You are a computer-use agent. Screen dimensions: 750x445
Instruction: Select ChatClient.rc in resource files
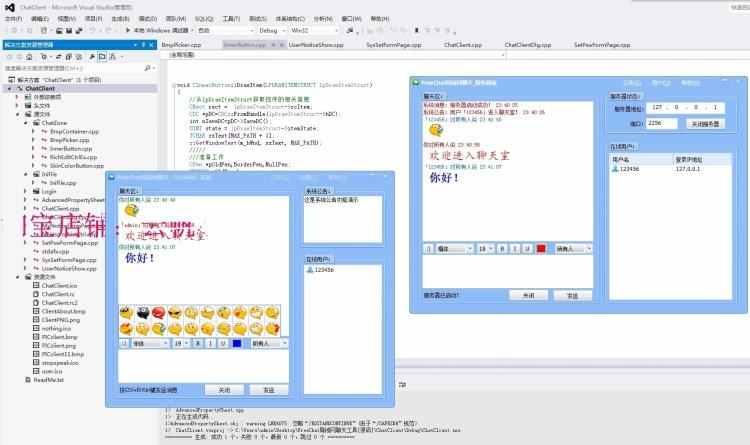pos(58,294)
